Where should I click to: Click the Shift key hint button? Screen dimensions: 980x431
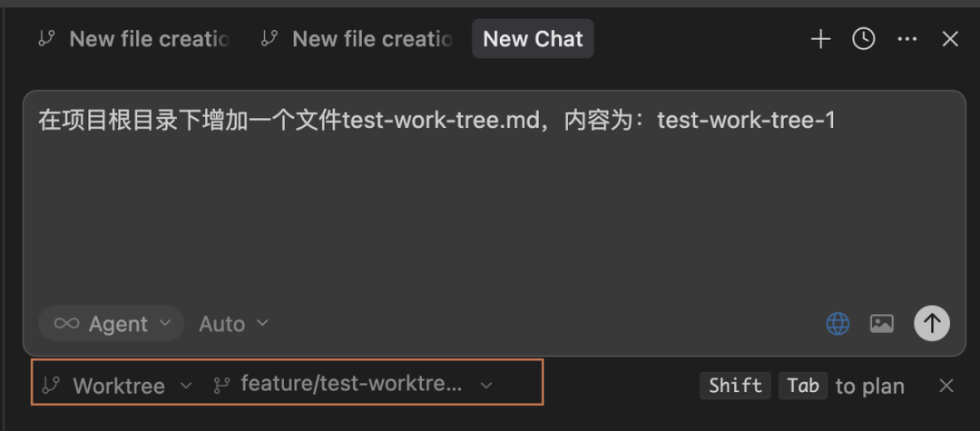[735, 386]
